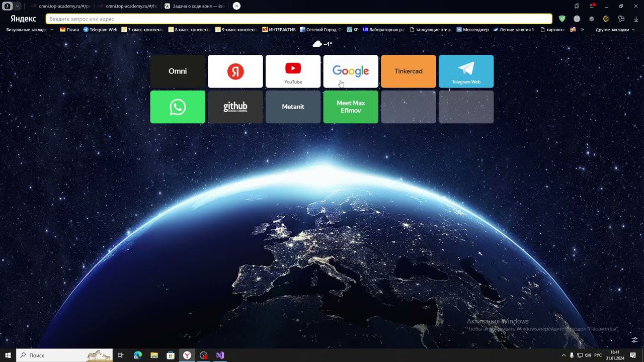Close the current new tab
The width and height of the screenshot is (644, 362).
(236, 6)
